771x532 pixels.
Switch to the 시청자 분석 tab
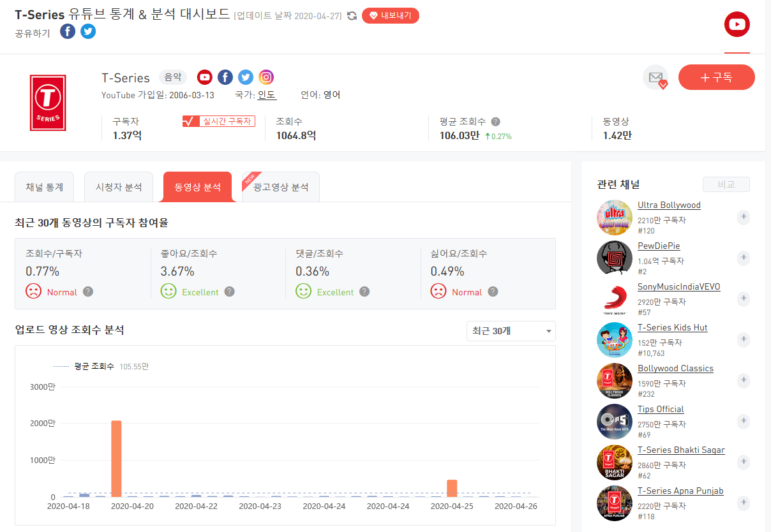(x=119, y=187)
